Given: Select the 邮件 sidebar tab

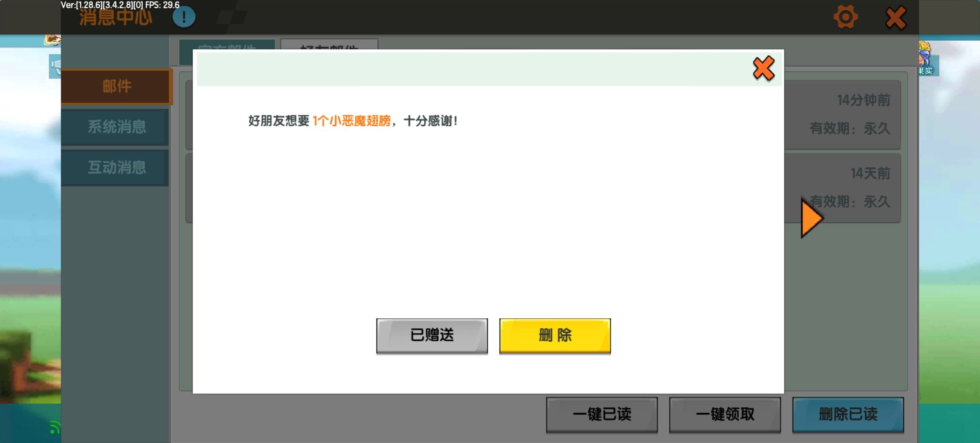Looking at the screenshot, I should (x=117, y=87).
